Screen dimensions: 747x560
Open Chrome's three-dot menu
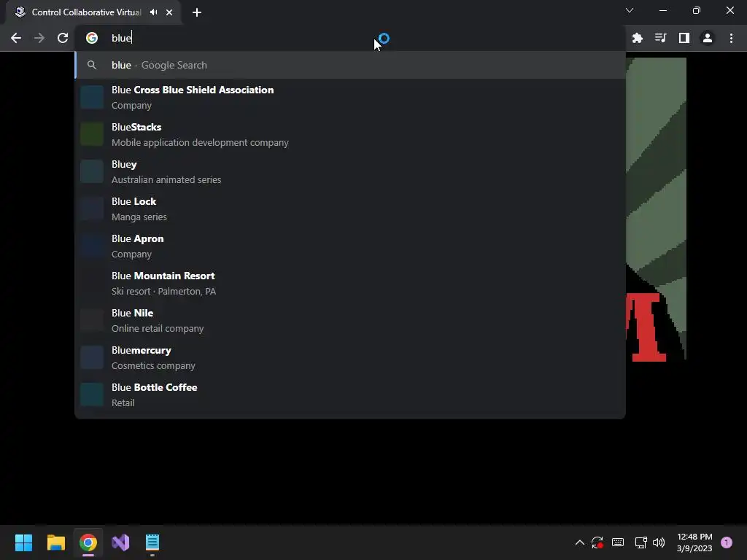point(731,38)
